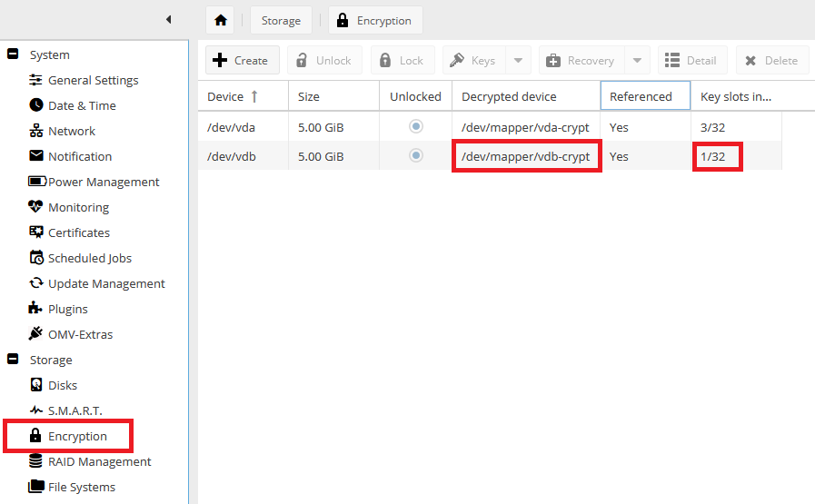This screenshot has height=504, width=815.
Task: Open RAID Management database icon
Action: click(x=36, y=461)
